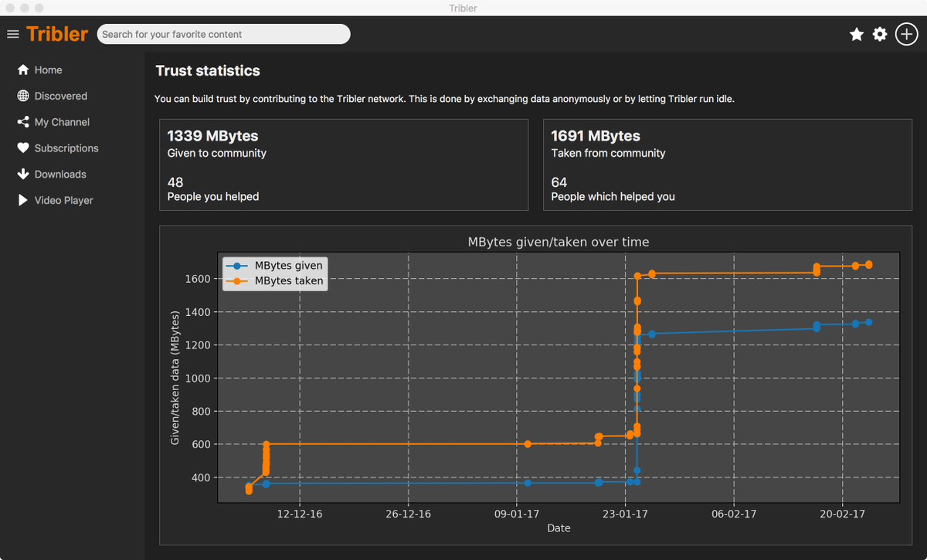Screen dimensions: 927x560
Task: Click the last blue data point of MBytes given
Action: coord(869,322)
